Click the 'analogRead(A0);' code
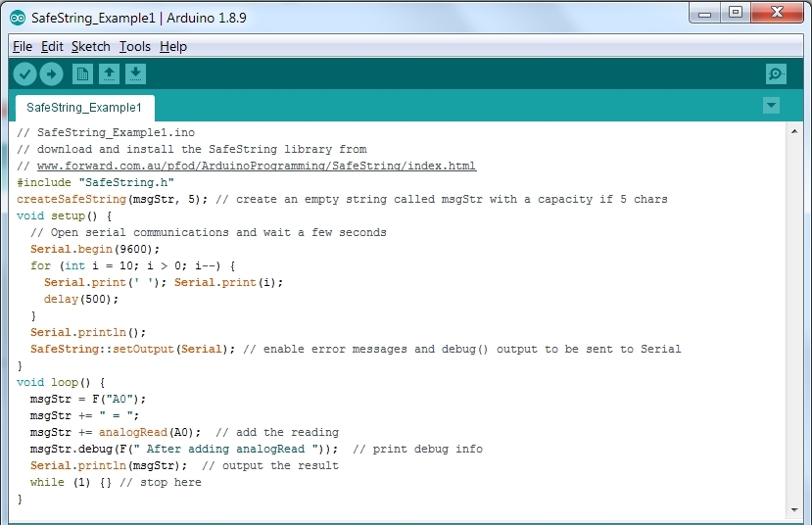This screenshot has width=812, height=525. click(x=150, y=432)
